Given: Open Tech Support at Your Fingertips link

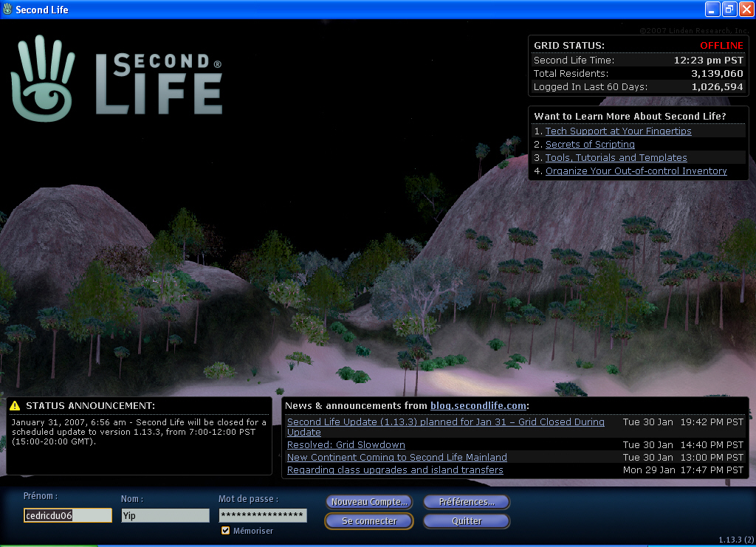Looking at the screenshot, I should (x=618, y=131).
